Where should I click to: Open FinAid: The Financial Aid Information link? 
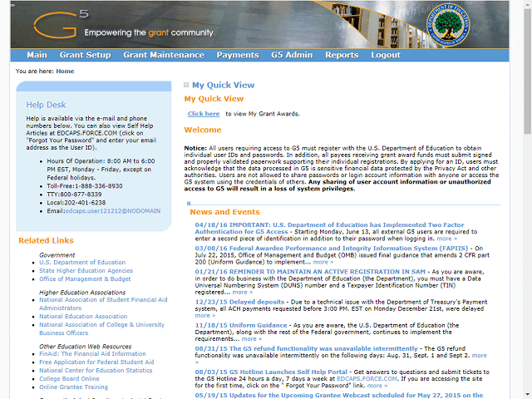coord(92,353)
